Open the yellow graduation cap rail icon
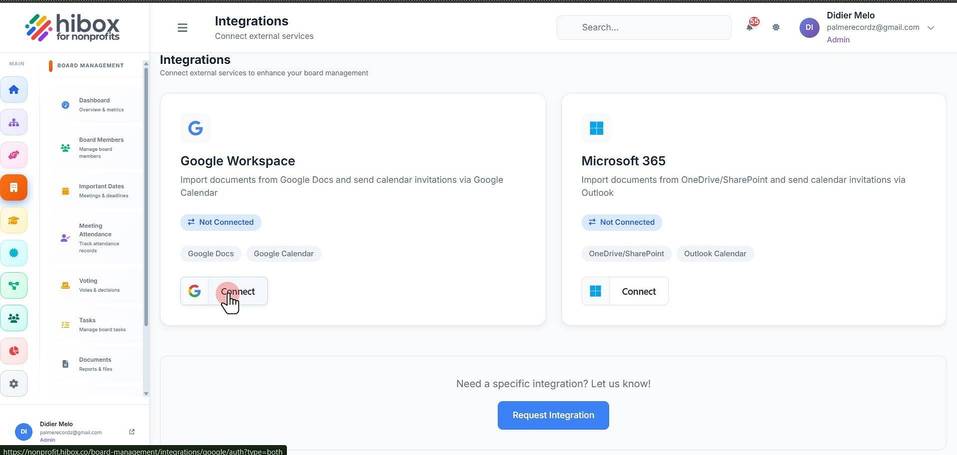Image resolution: width=957 pixels, height=455 pixels. coord(13,220)
